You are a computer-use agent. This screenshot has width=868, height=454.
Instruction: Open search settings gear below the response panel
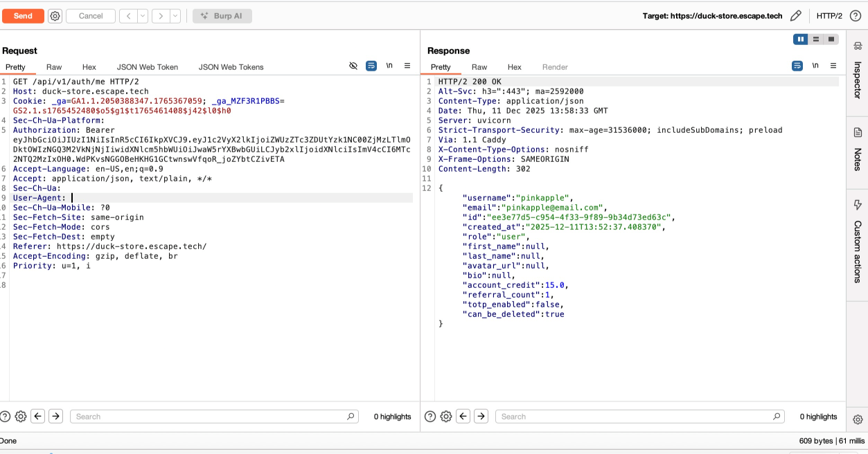click(446, 416)
